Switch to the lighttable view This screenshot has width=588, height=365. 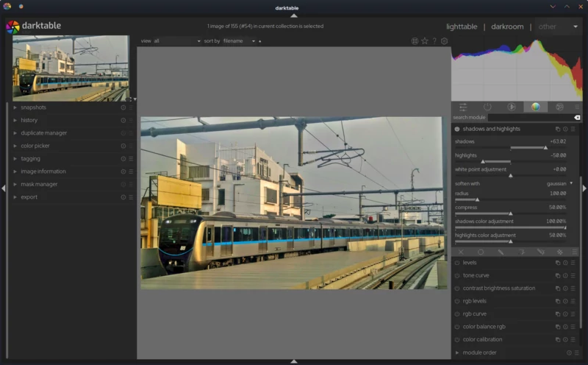462,26
